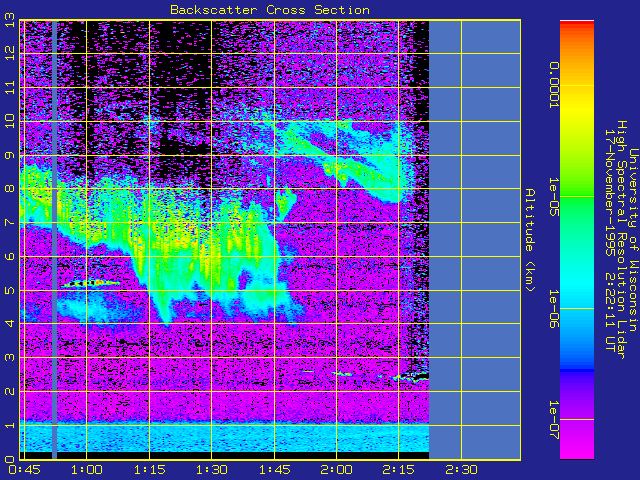Click the 'Altitude (km)' axis title
Viewport: 640px width, 480px height.
[x=530, y=240]
